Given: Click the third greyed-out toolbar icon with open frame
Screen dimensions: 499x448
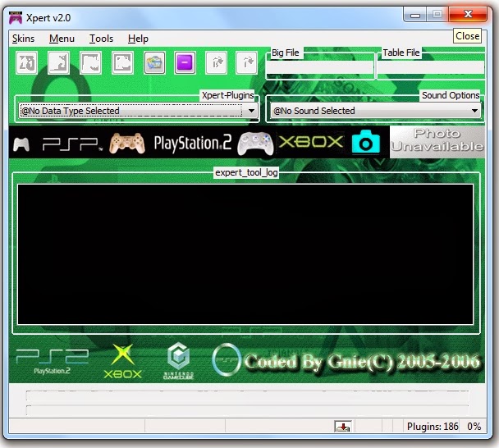Looking at the screenshot, I should [91, 62].
